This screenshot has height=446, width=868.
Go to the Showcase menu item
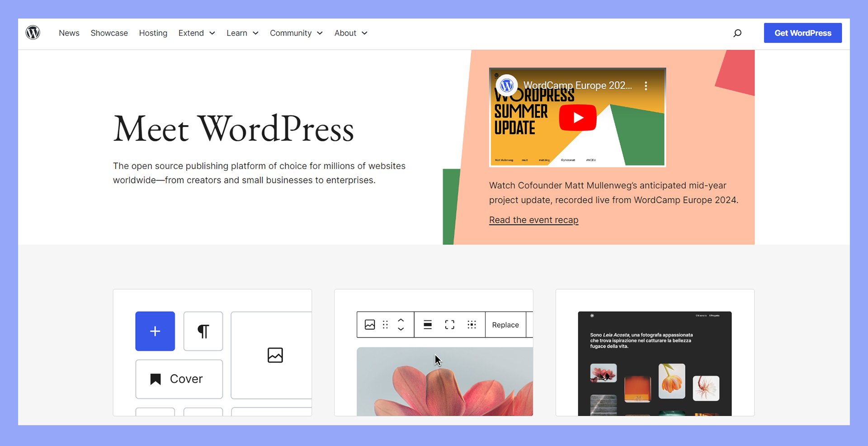109,33
